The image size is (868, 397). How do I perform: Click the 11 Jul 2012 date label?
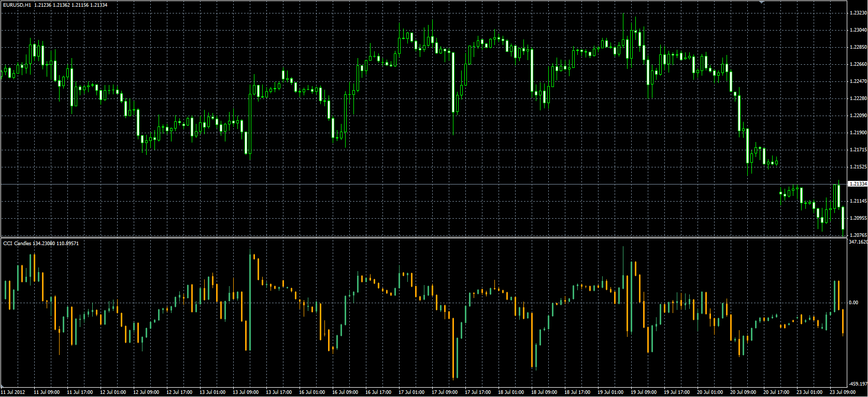(13, 392)
